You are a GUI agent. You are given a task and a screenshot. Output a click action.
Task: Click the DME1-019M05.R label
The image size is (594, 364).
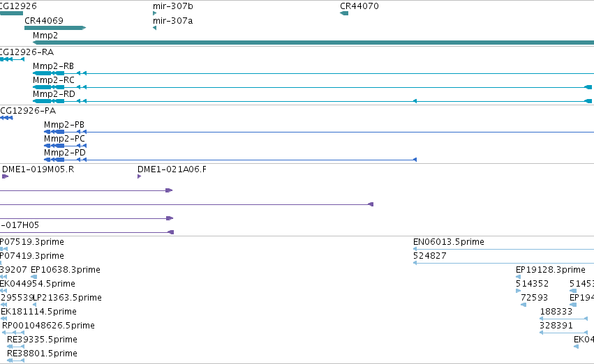(x=38, y=169)
